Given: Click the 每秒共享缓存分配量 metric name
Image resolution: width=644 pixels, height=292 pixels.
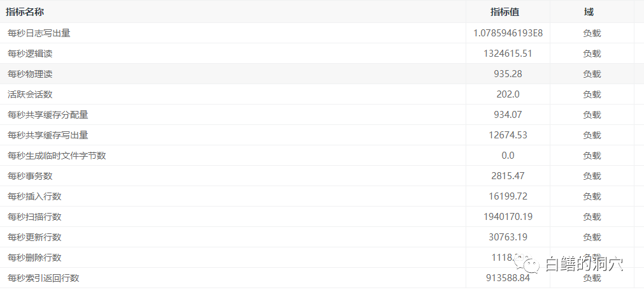Looking at the screenshot, I should [48, 115].
